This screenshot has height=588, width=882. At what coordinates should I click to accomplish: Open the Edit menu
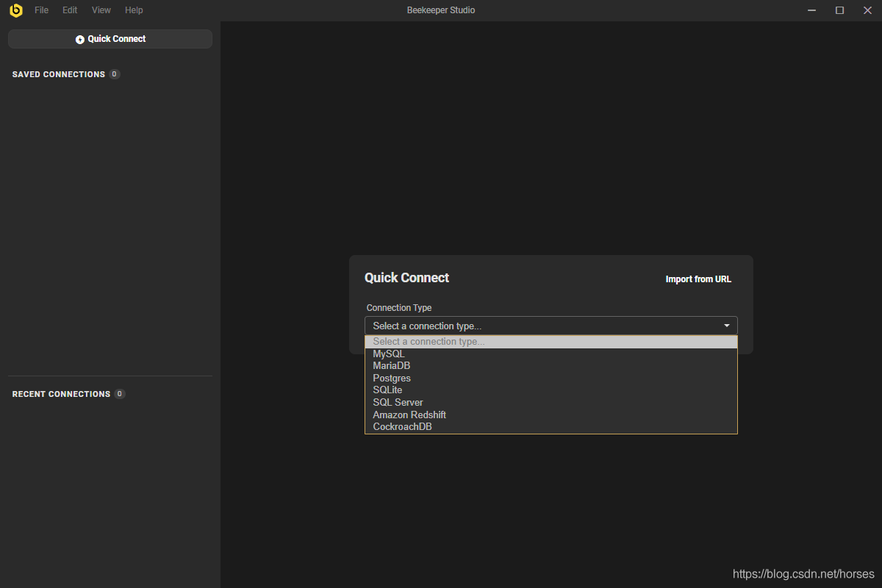70,10
